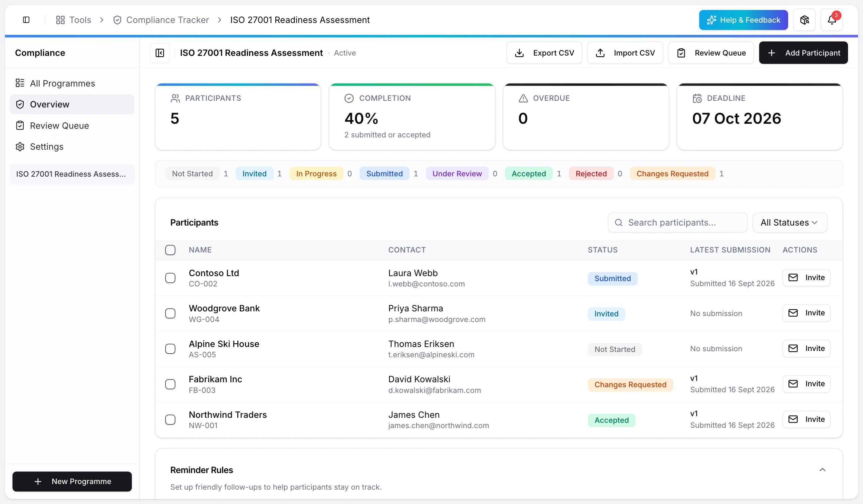Filter by Submitted status chip
The height and width of the screenshot is (504, 863).
coord(384,173)
